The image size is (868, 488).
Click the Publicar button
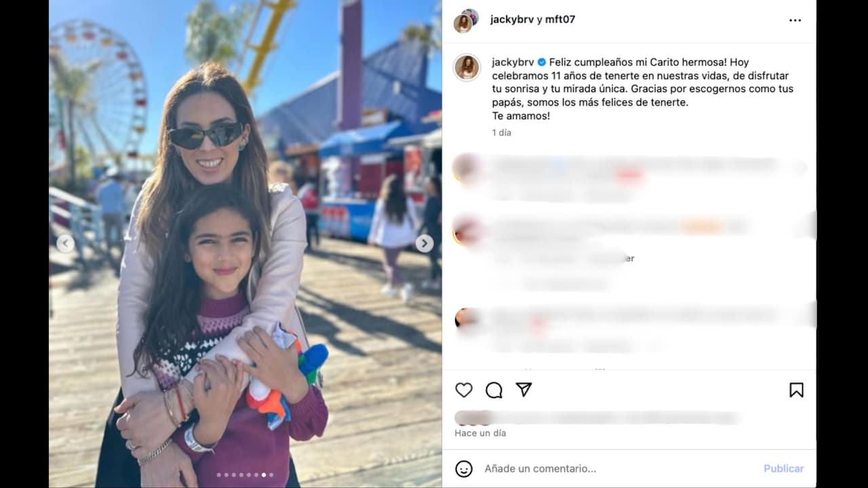[x=783, y=468]
